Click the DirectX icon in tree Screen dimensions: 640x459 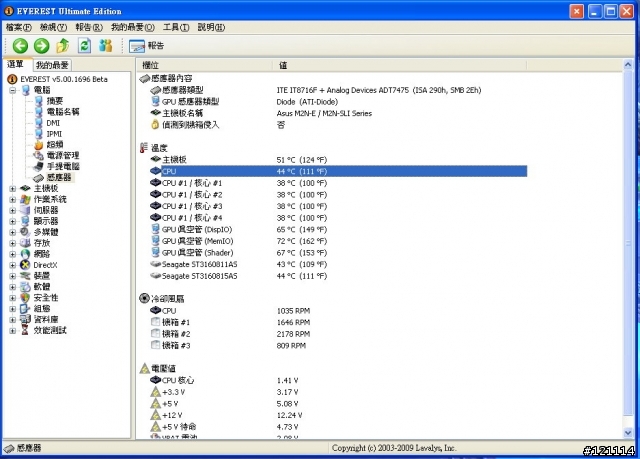[25, 265]
